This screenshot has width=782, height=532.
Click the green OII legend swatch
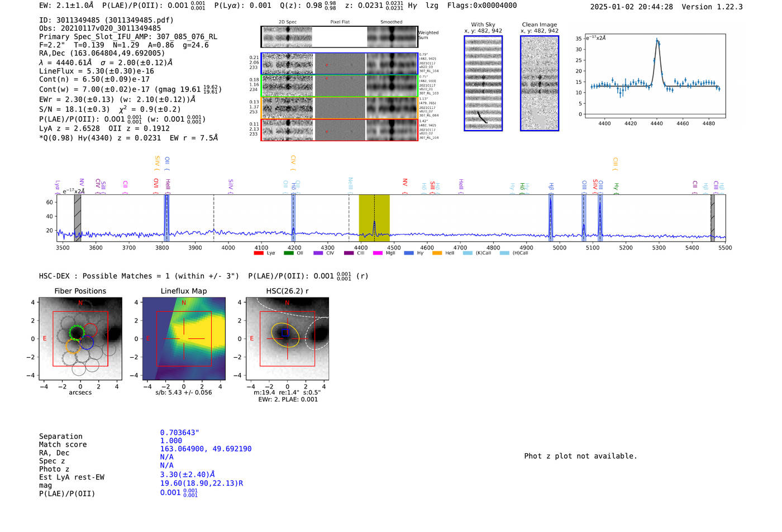click(288, 253)
